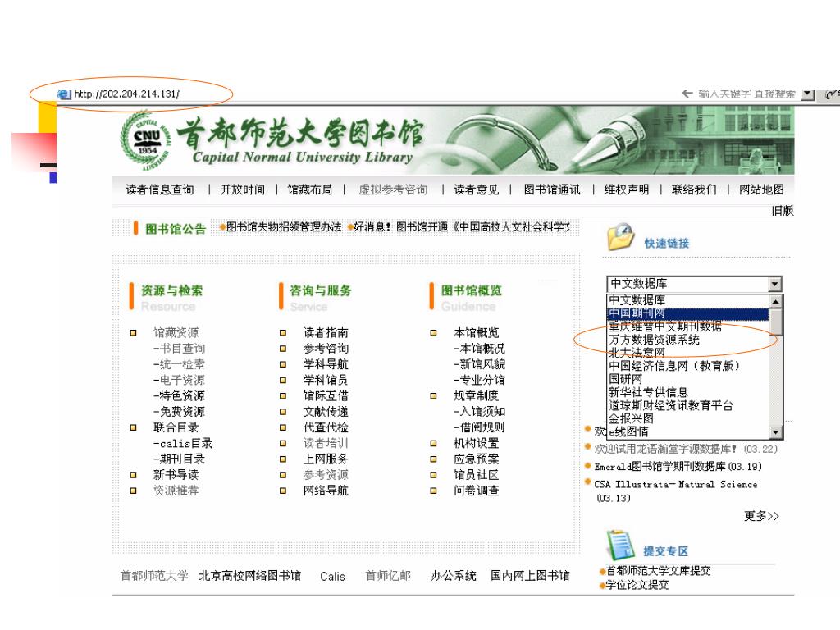The height and width of the screenshot is (630, 840).
Task: Open 电子资源 link
Action: [179, 381]
